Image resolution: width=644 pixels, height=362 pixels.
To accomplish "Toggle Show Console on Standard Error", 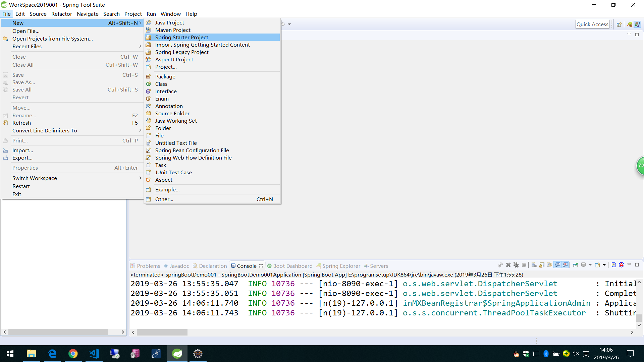I will tap(565, 265).
